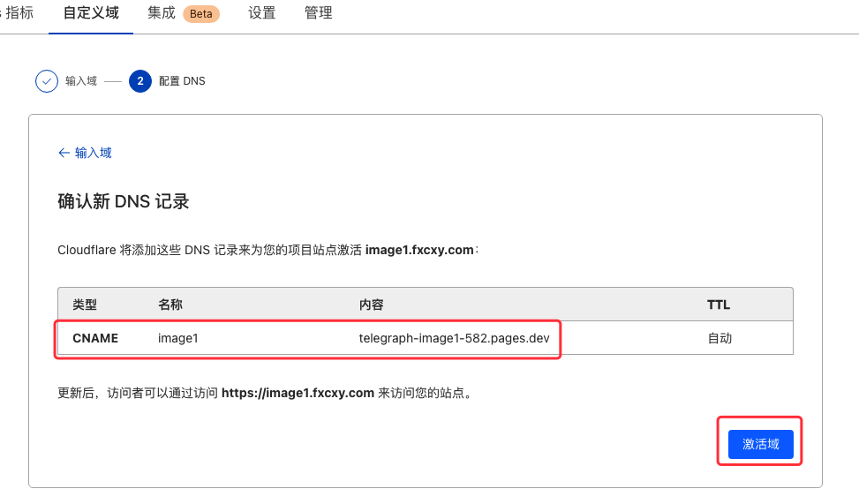Image resolution: width=859 pixels, height=504 pixels.
Task: Click the 配置 DNS step label
Action: pyautogui.click(x=182, y=81)
